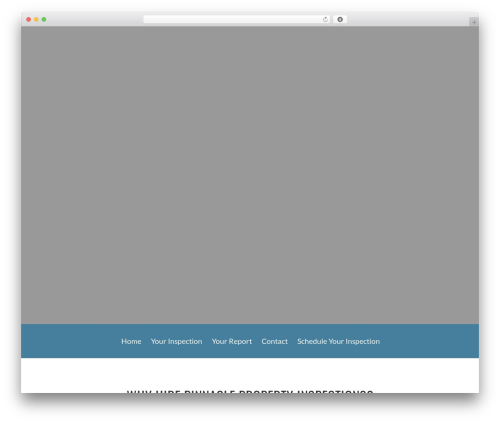Viewport: 500px width, 423px height.
Task: Go to Your Inspection page
Action: 176,341
